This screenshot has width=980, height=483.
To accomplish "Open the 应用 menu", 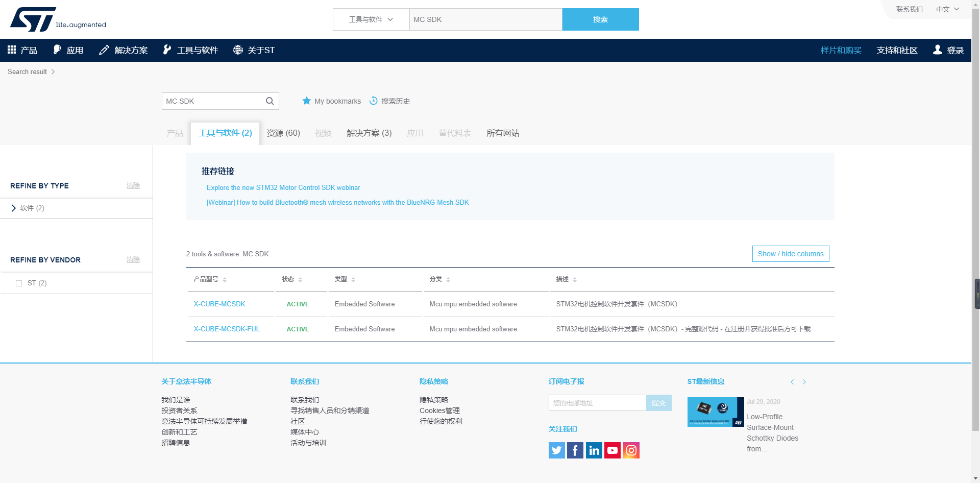I will [x=68, y=50].
